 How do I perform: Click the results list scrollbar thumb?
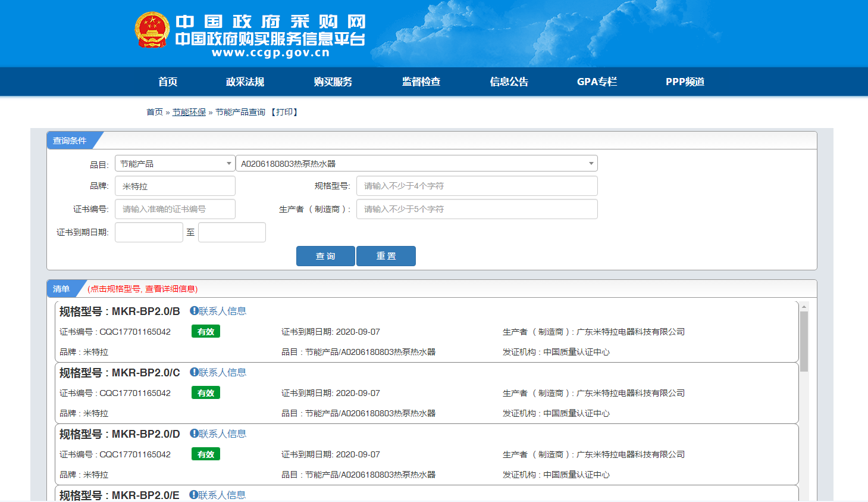coord(804,341)
